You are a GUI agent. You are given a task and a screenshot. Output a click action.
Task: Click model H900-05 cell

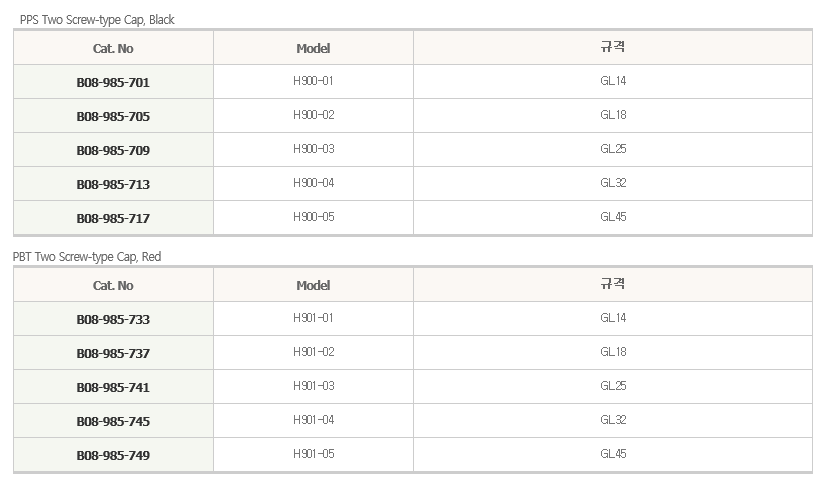coord(314,217)
